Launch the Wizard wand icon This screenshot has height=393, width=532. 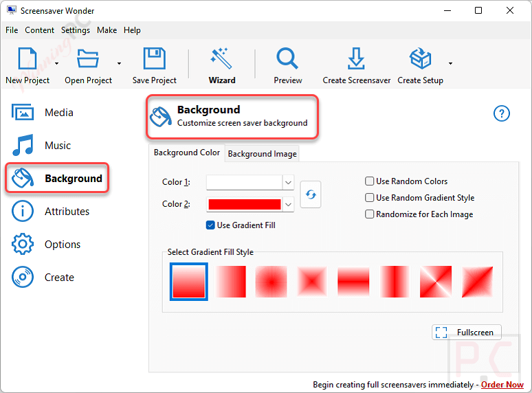[x=221, y=58]
